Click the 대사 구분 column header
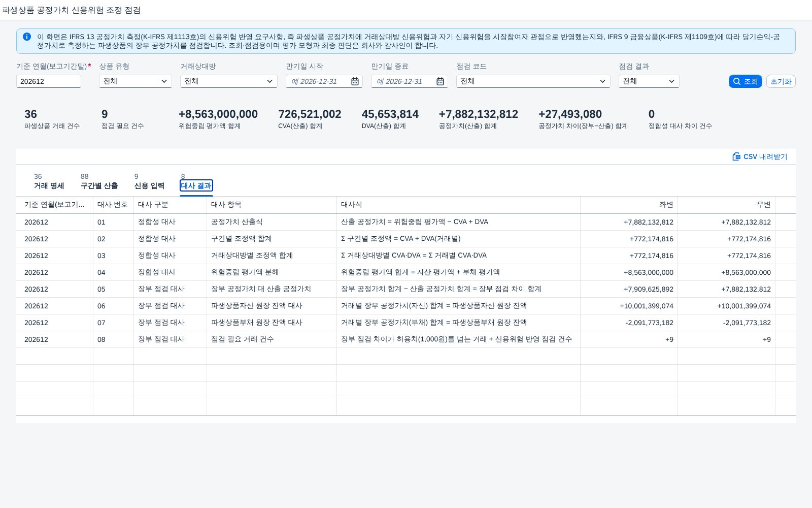Screen dimensions: 812x508 [x=170, y=205]
